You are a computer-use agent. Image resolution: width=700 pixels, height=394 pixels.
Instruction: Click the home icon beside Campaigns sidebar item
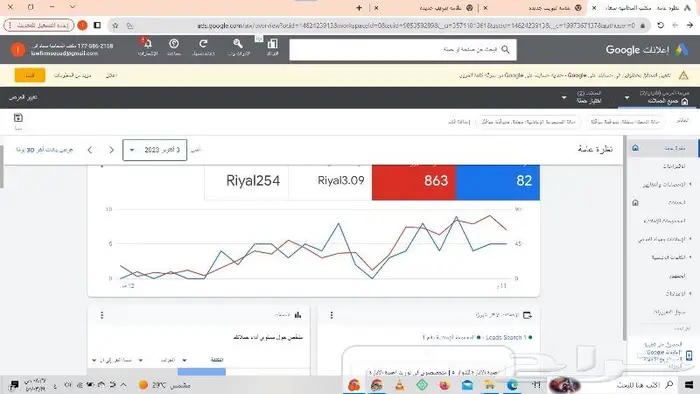click(x=635, y=203)
